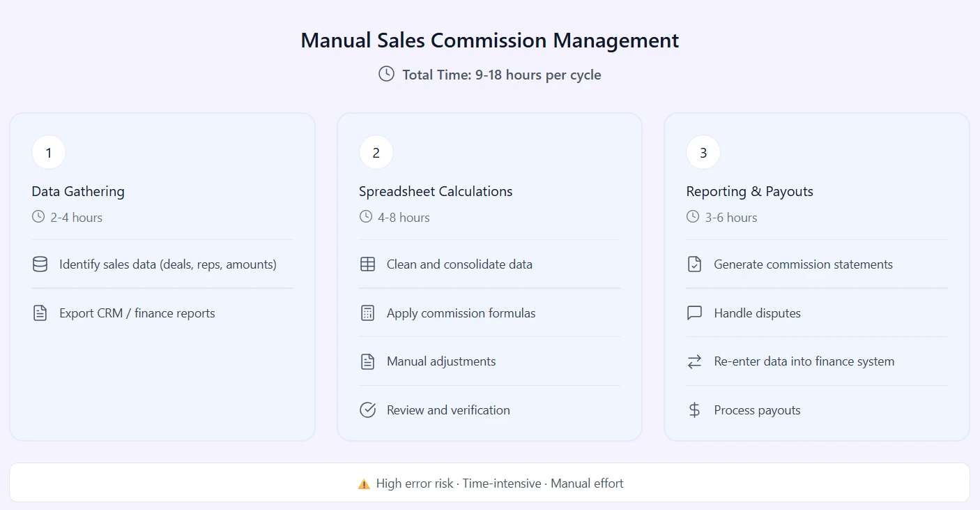This screenshot has height=510, width=980.
Task: Click the Manual Sales Commission Management title
Action: click(x=489, y=40)
